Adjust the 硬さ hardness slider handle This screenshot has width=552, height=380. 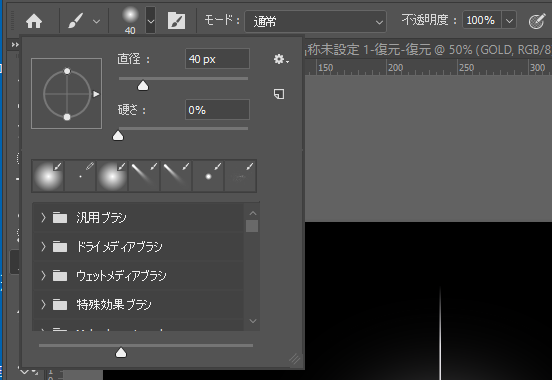tap(118, 136)
